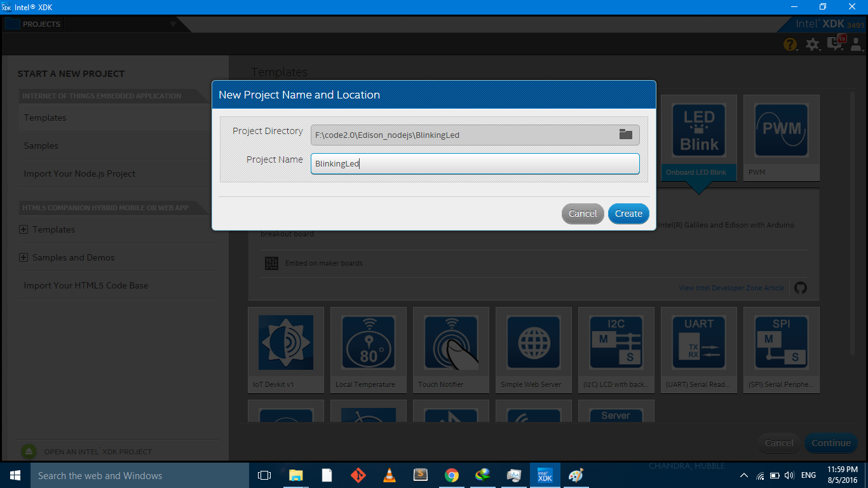
Task: Focus the Project Name input field
Action: pyautogui.click(x=475, y=163)
